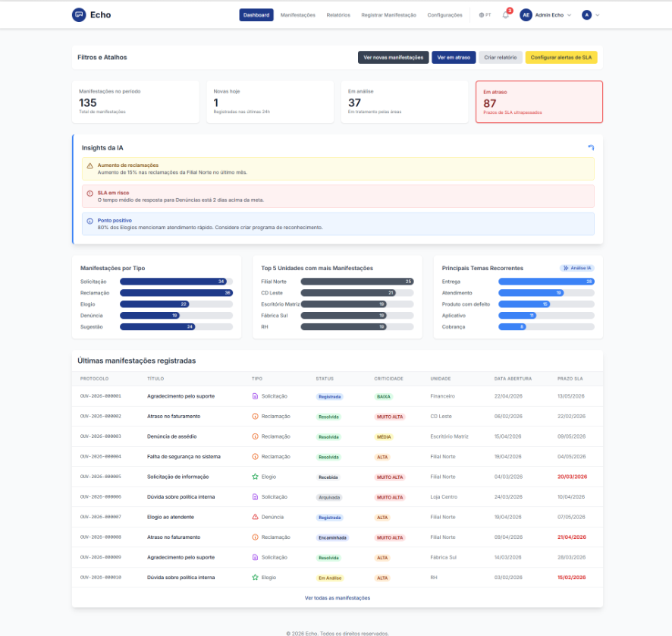This screenshot has width=672, height=636.
Task: Click the Reclamação icon in row OUV-2026-000003
Action: point(255,436)
